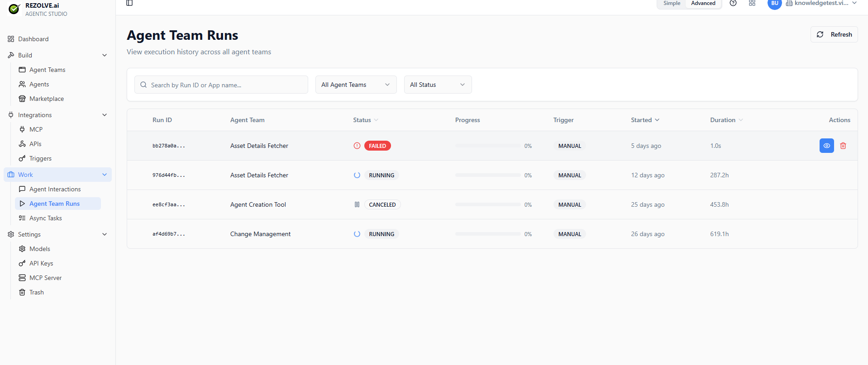
Task: View the bb278a0a run details eye button
Action: pyautogui.click(x=827, y=146)
